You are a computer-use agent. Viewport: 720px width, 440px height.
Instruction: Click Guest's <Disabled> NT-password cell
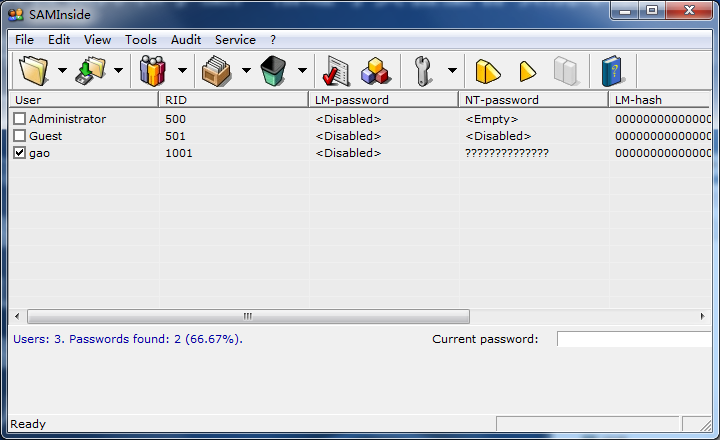click(x=498, y=136)
